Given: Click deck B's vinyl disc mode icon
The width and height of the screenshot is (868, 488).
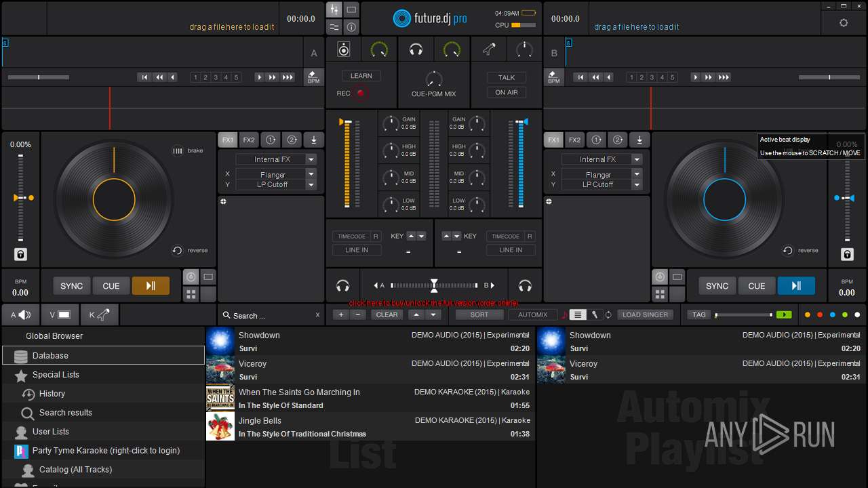Looking at the screenshot, I should coord(660,277).
